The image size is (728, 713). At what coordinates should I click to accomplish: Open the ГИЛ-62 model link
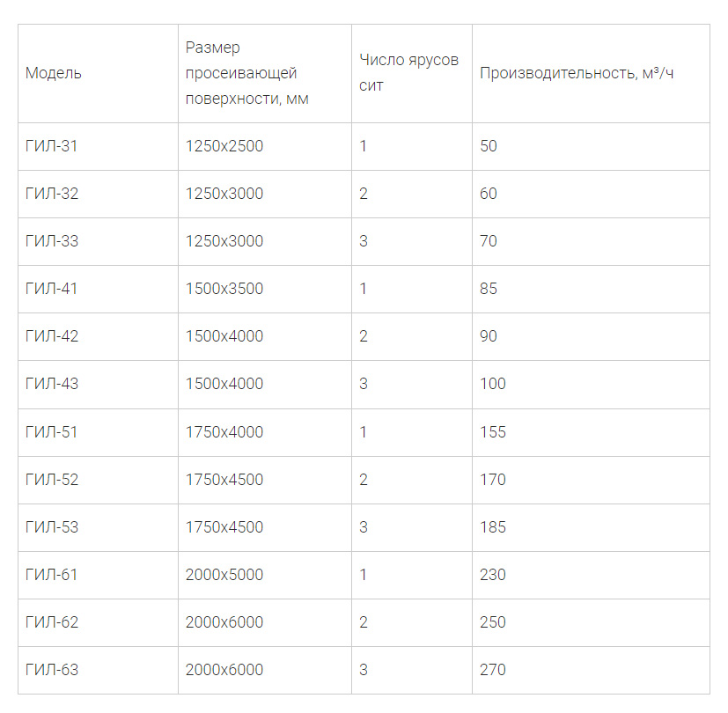tap(52, 622)
